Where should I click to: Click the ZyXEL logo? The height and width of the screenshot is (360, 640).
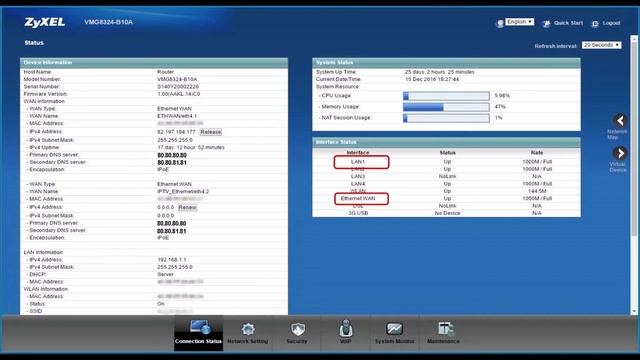tap(44, 22)
